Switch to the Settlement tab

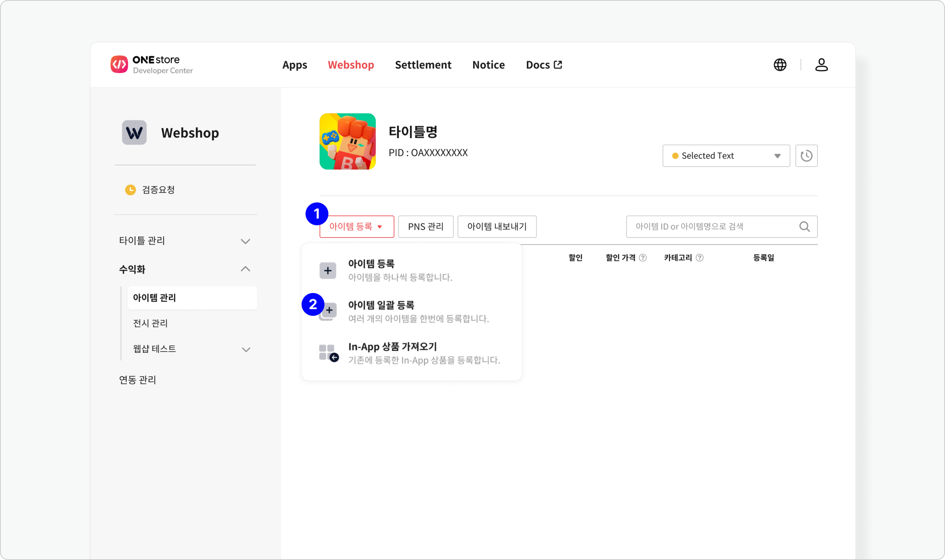(x=423, y=65)
